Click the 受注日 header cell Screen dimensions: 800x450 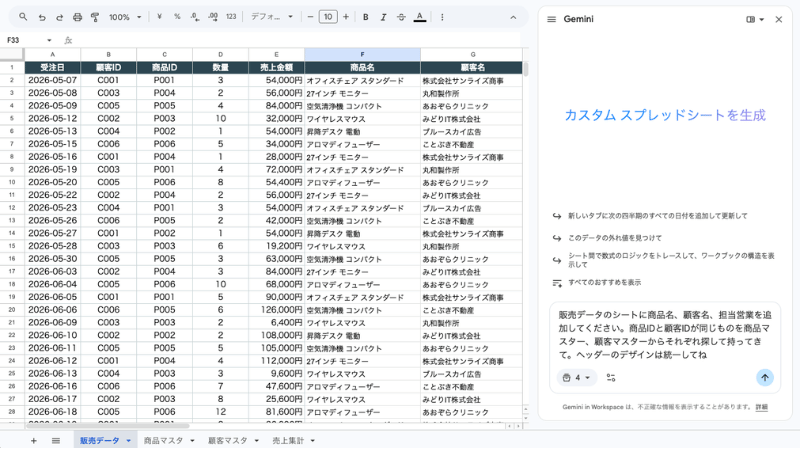(53, 67)
